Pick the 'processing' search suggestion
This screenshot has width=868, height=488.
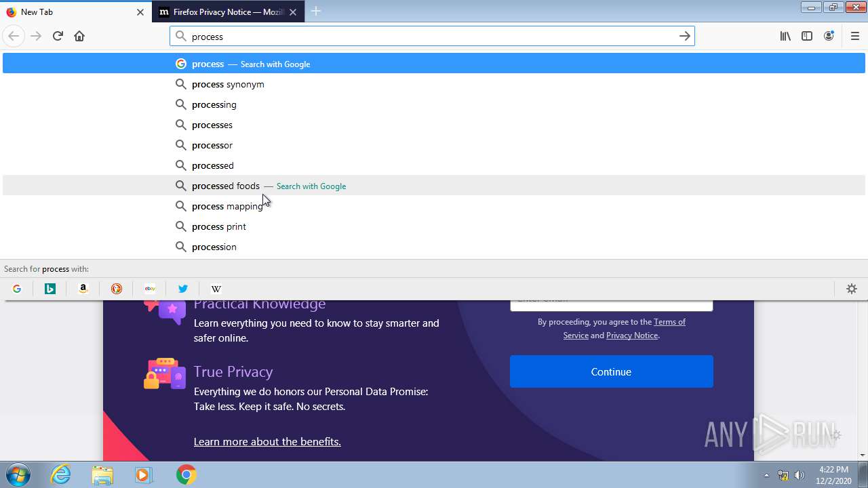coord(434,104)
